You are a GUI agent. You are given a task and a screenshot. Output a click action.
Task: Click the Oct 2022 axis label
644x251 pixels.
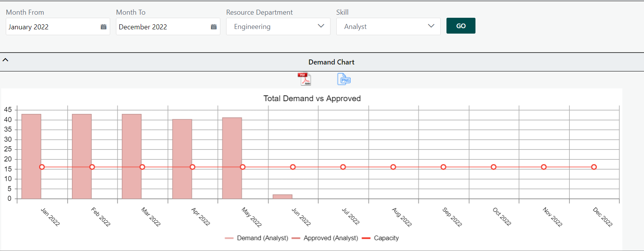point(502,217)
